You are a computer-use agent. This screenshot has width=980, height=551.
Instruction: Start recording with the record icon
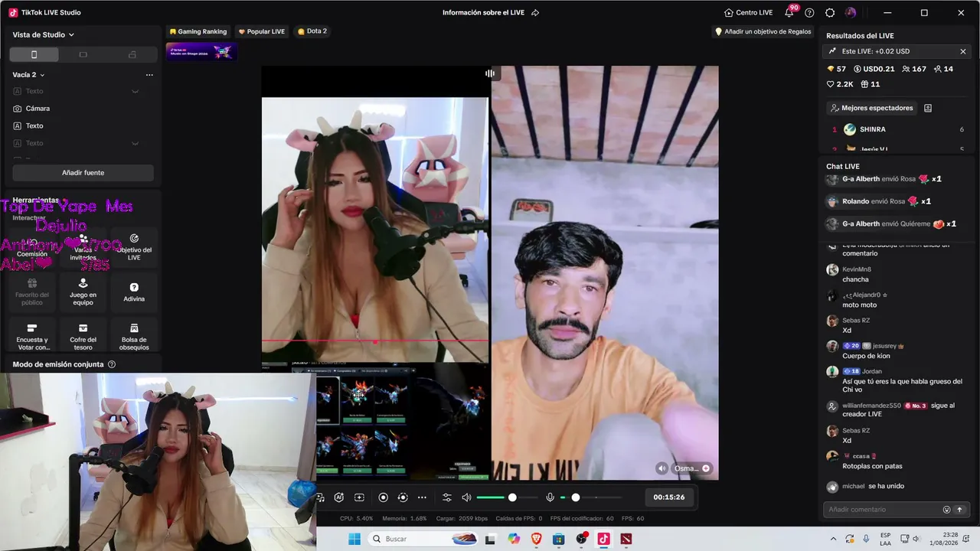[384, 497]
